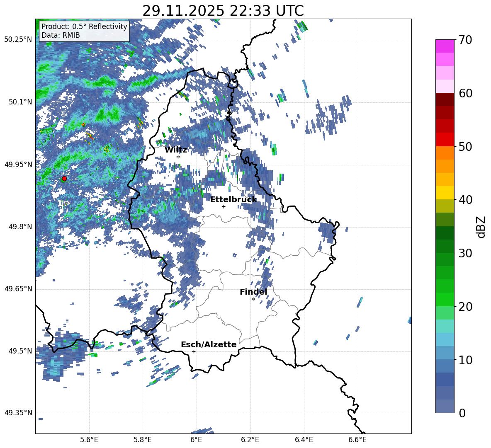
Task: Click the 20 tick on colorbar
Action: pyautogui.click(x=466, y=307)
